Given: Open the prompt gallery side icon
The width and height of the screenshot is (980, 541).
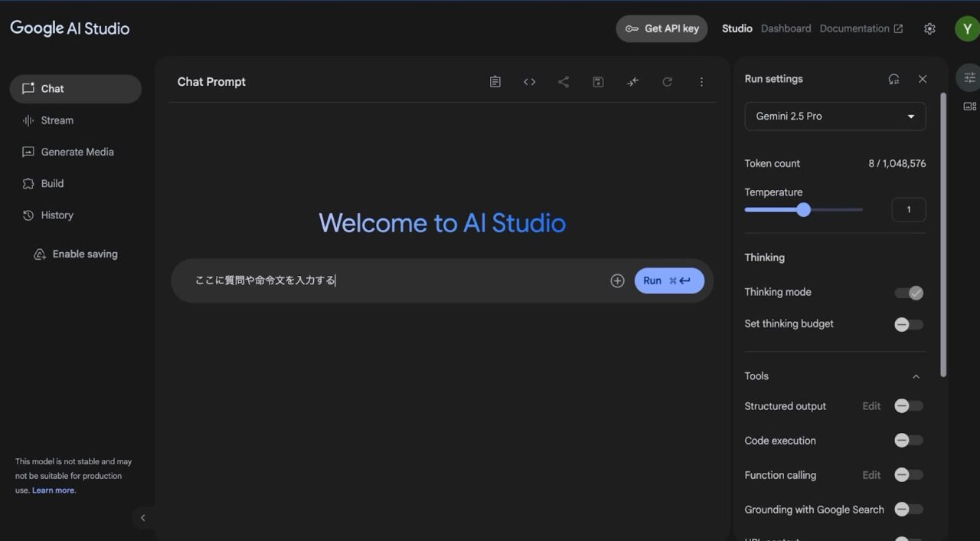Looking at the screenshot, I should (970, 107).
